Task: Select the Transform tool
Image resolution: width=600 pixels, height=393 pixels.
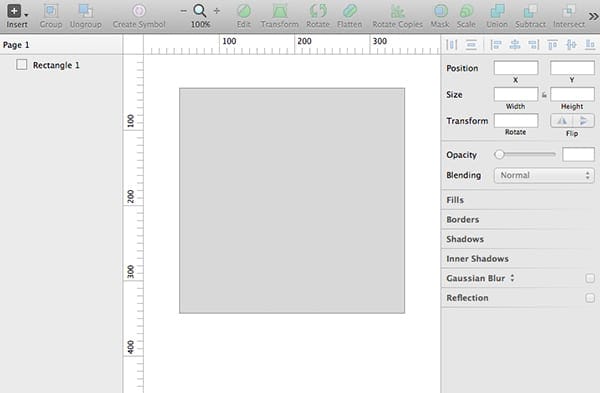Action: [280, 11]
